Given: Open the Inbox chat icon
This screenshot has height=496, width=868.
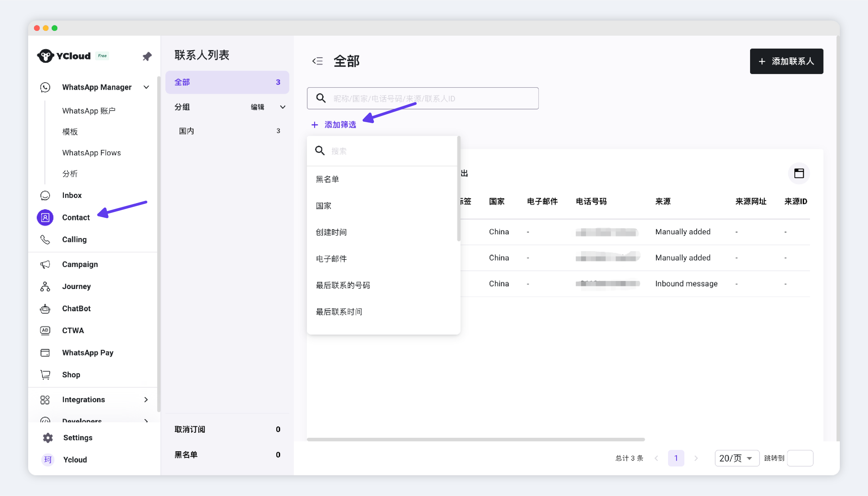Looking at the screenshot, I should click(45, 195).
